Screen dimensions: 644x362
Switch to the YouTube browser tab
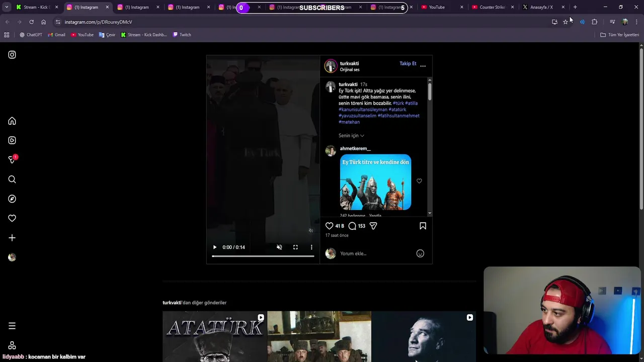tap(441, 7)
